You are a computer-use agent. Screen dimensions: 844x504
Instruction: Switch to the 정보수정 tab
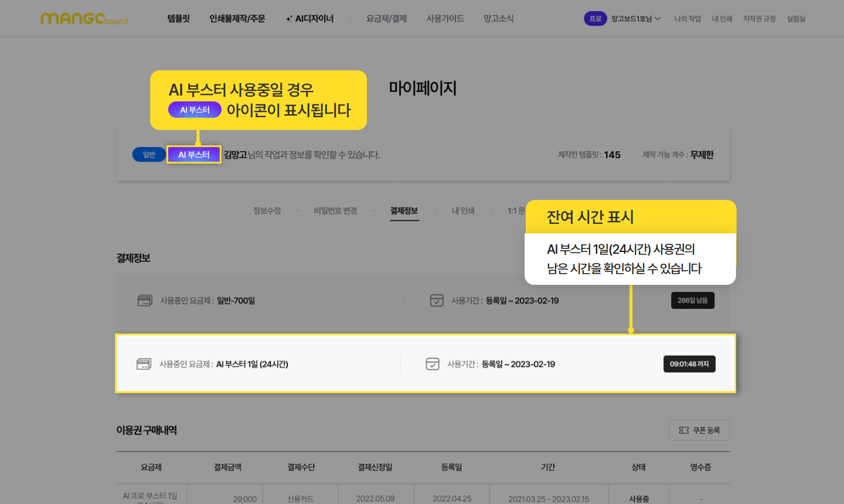click(267, 210)
